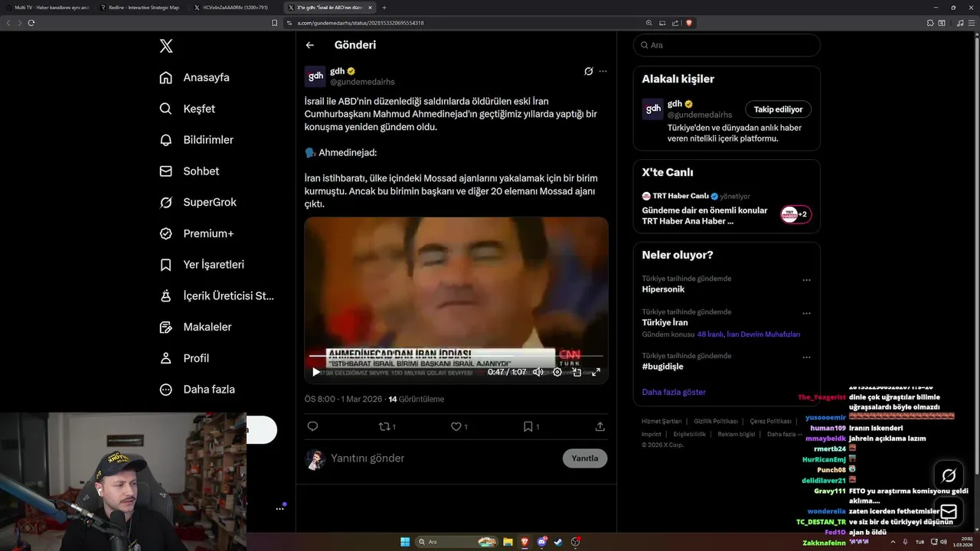
Task: Play the video
Action: [x=316, y=372]
